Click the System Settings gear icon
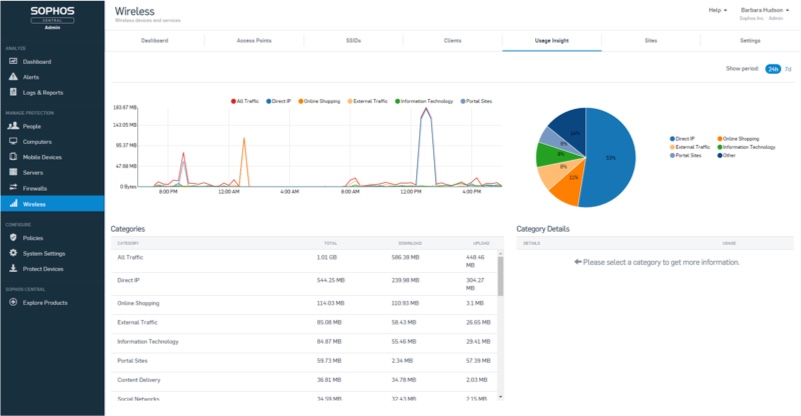Image resolution: width=801 pixels, height=416 pixels. 13,252
